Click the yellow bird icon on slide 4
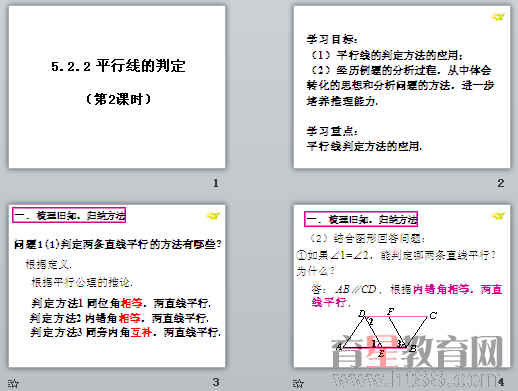518x391 pixels. [498, 216]
